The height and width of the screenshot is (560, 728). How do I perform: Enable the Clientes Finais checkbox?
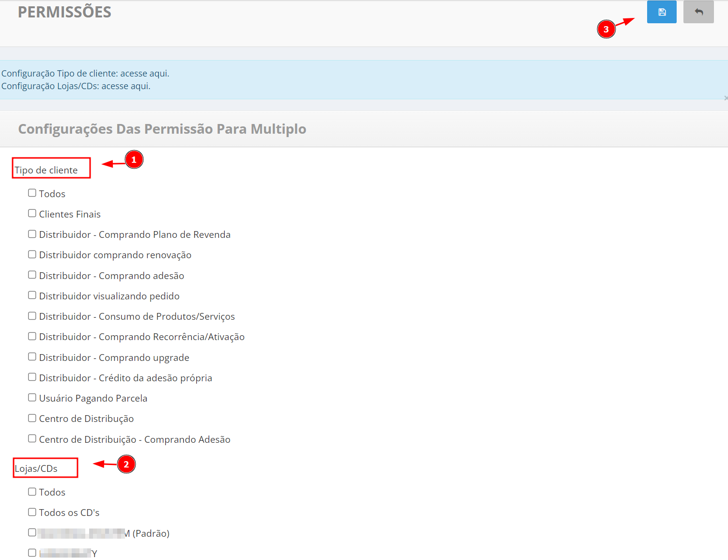point(32,213)
